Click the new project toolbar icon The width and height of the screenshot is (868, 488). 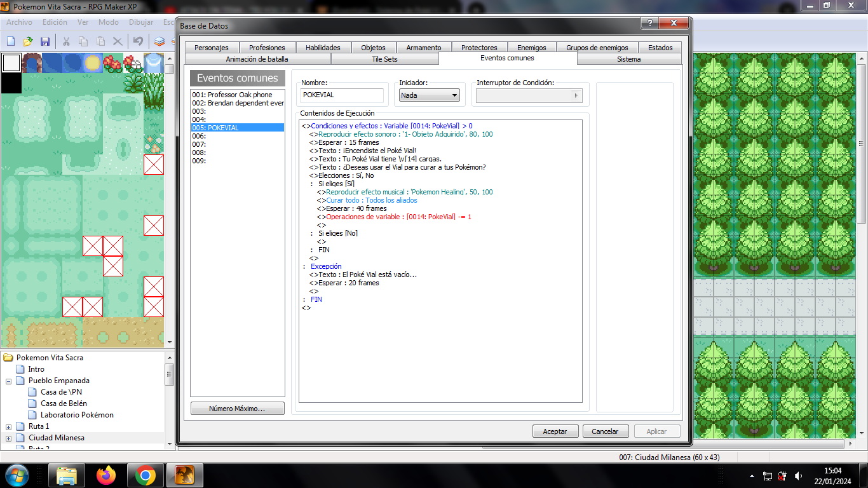tap(11, 41)
